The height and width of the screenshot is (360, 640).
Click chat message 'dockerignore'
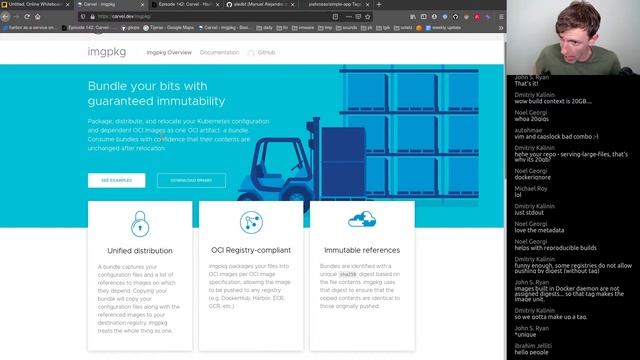click(x=532, y=177)
